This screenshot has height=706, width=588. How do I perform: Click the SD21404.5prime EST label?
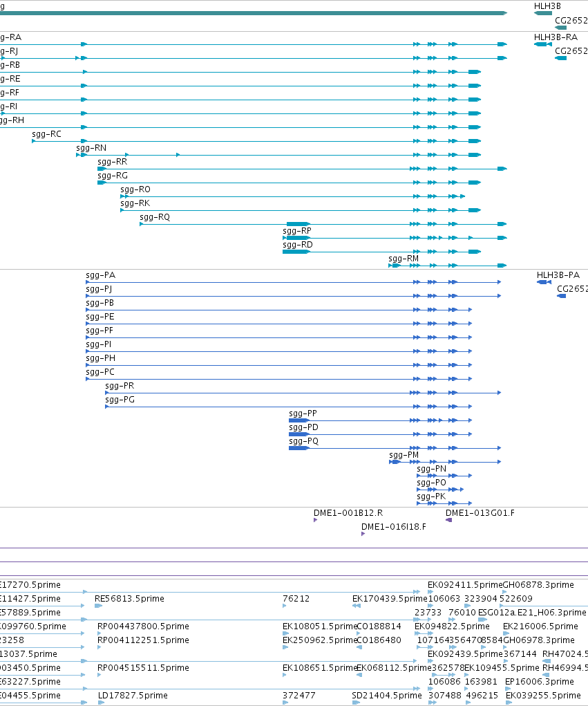(x=387, y=696)
